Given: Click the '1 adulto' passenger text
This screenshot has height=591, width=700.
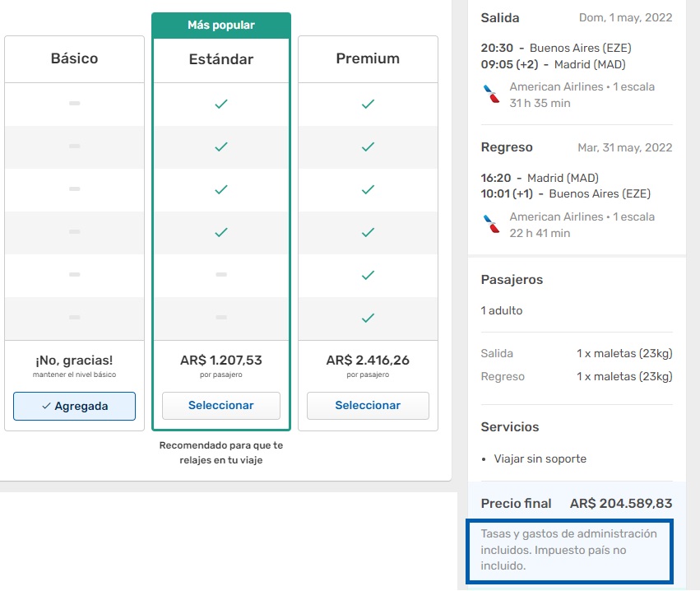Looking at the screenshot, I should [x=501, y=310].
